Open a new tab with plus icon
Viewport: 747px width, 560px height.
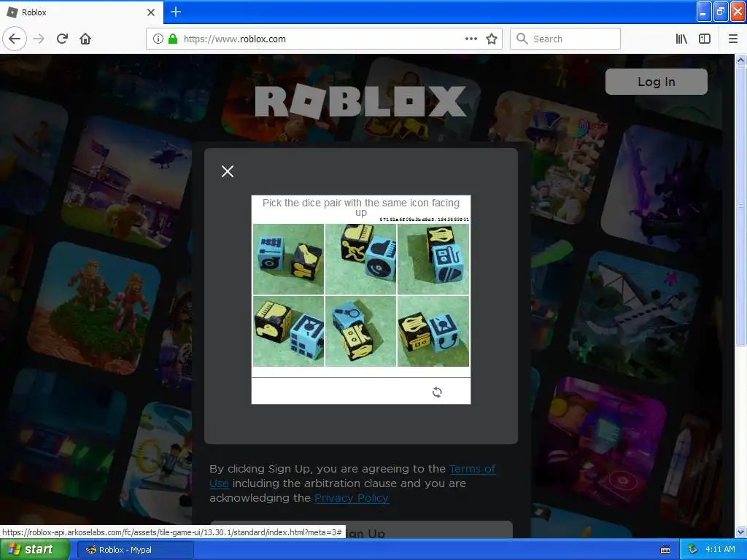[175, 12]
